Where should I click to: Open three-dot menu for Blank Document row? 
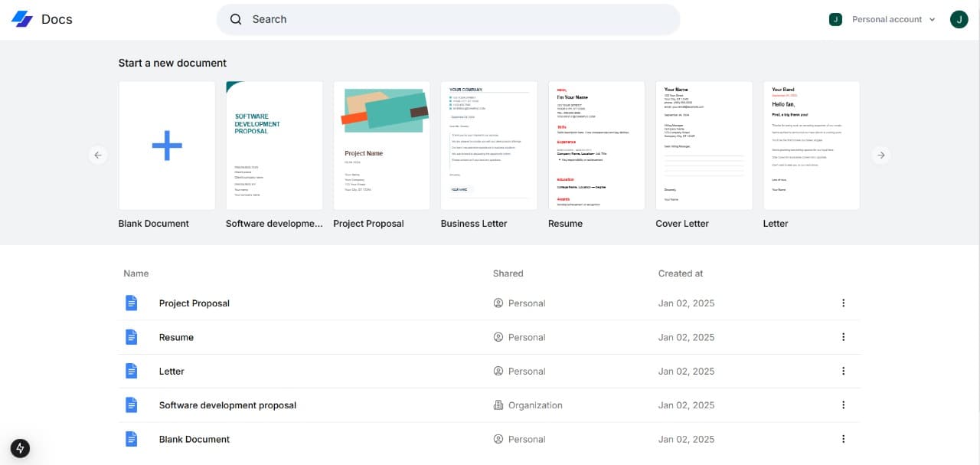coord(843,439)
